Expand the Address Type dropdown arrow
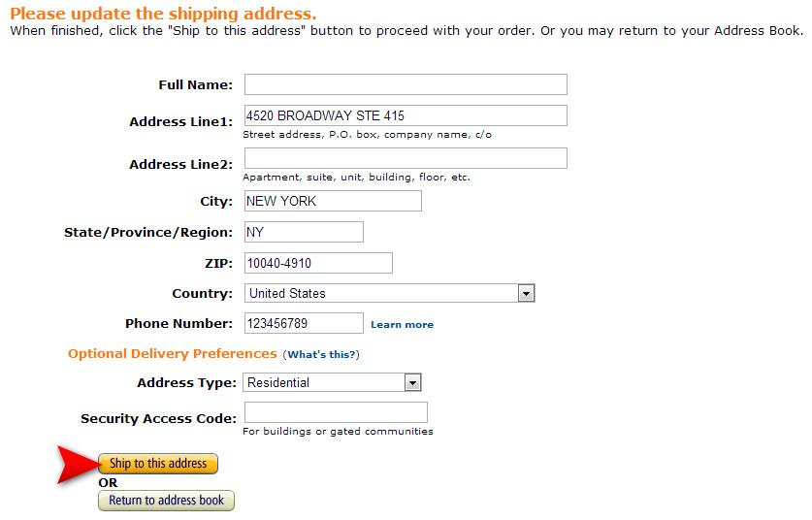Viewport: 812px width, 520px height. tap(412, 383)
